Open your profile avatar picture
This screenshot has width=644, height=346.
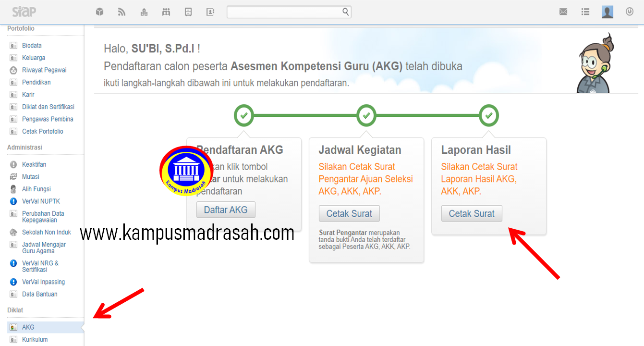coord(607,12)
